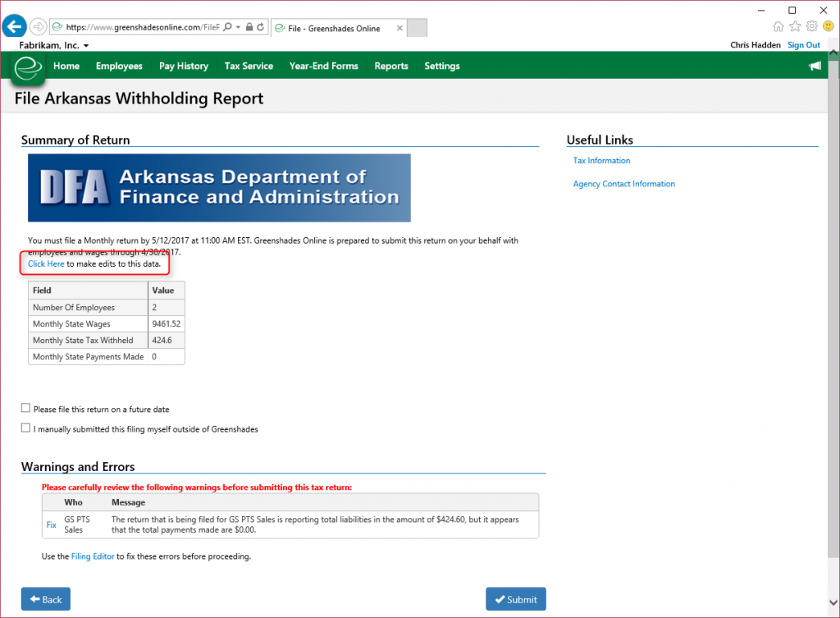The height and width of the screenshot is (618, 840).
Task: Open Agency Contact Information link
Action: (624, 184)
